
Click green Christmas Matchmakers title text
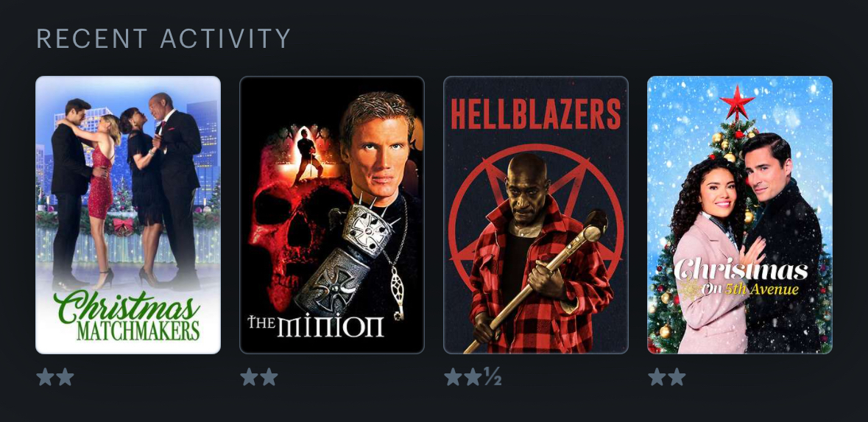(127, 316)
